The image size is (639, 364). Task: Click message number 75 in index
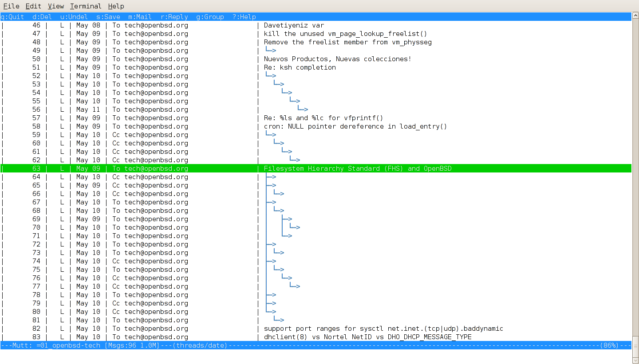pyautogui.click(x=36, y=270)
